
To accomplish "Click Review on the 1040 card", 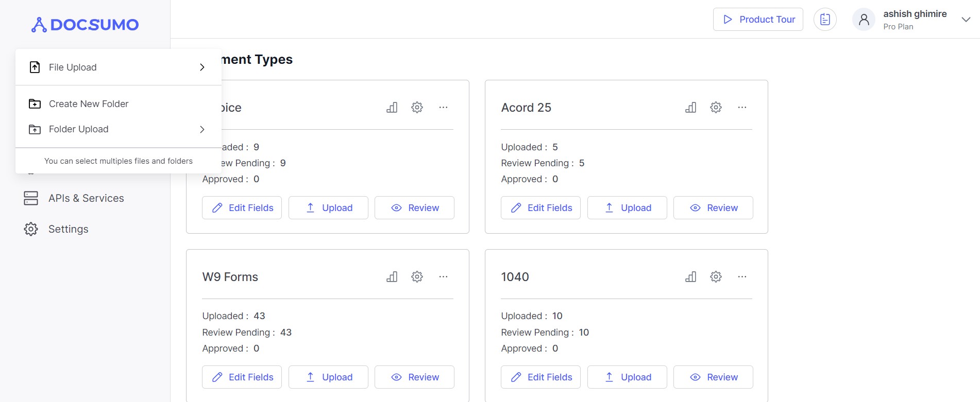I will 713,377.
